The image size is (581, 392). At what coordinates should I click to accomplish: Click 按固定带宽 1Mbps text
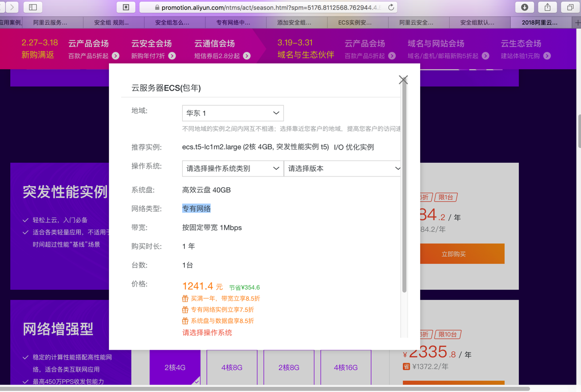(x=212, y=228)
